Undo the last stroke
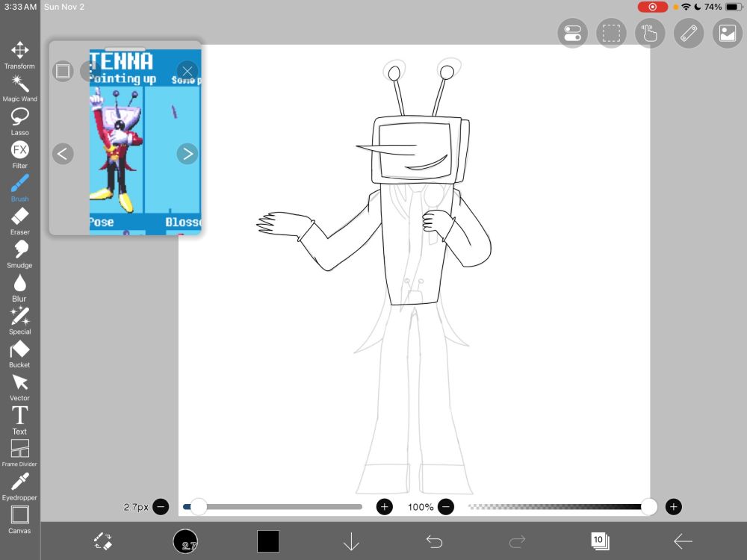 (x=434, y=541)
